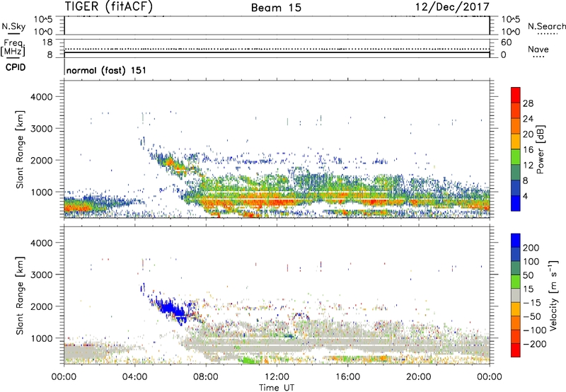Click the '04:00' time tick label
Image resolution: width=566 pixels, height=392 pixels.
pyautogui.click(x=134, y=377)
